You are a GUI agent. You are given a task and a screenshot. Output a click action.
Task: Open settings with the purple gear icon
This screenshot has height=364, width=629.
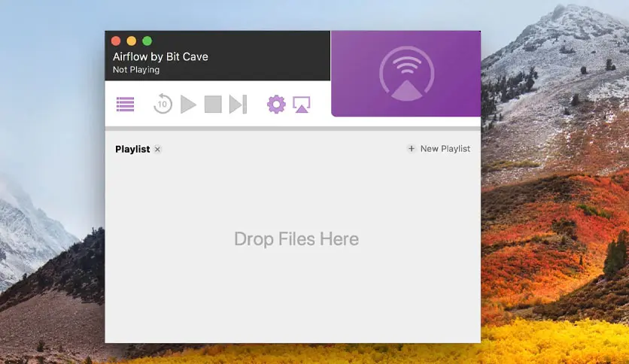coord(277,105)
